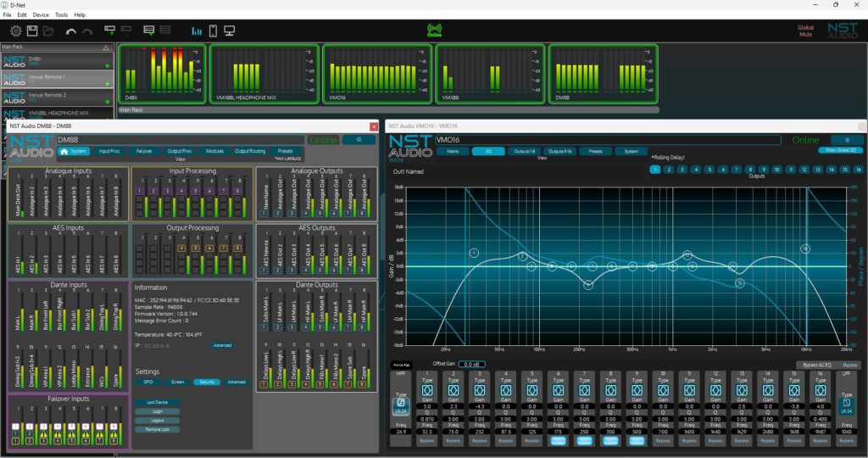This screenshot has width=868, height=458.
Task: Click the add rack icon
Action: pos(149,31)
